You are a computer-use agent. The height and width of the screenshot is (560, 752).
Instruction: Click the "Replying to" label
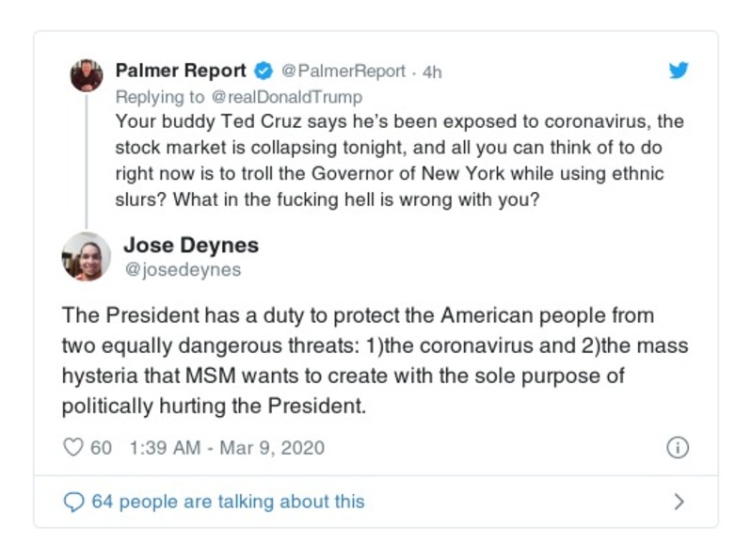158,97
